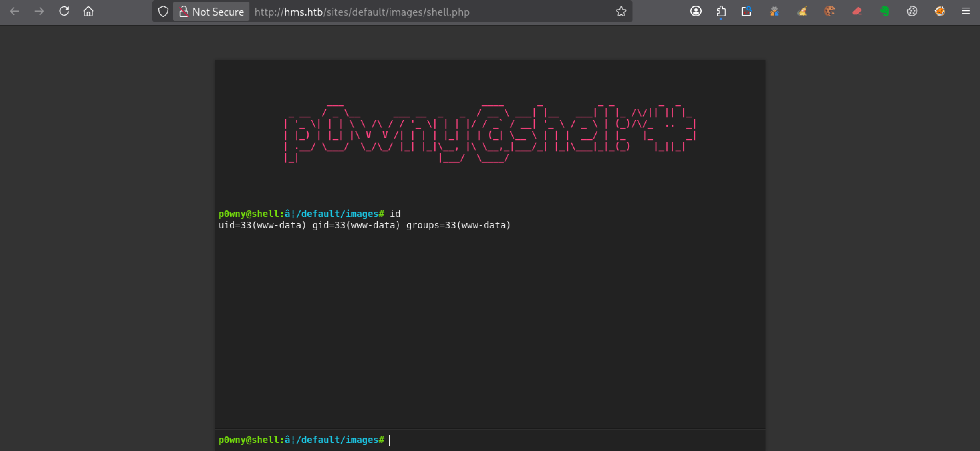
Task: Open the Extensions puzzle piece menu
Action: tap(721, 11)
